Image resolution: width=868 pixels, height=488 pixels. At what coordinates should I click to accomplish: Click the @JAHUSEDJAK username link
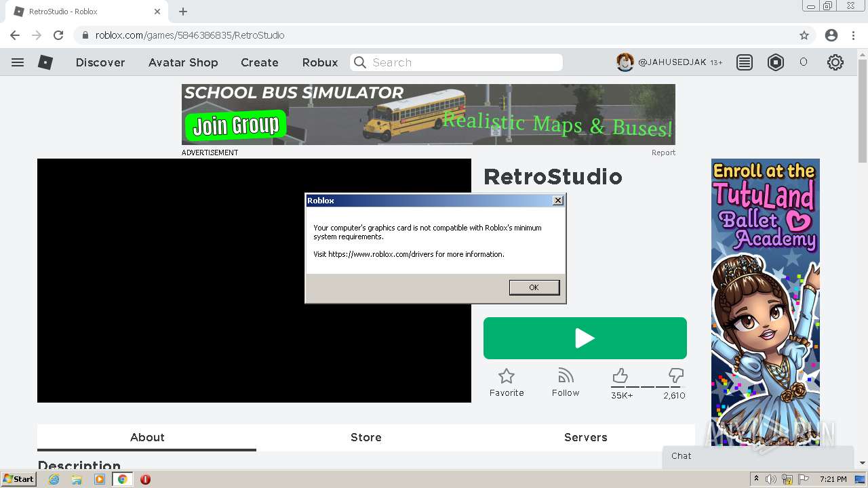point(672,62)
